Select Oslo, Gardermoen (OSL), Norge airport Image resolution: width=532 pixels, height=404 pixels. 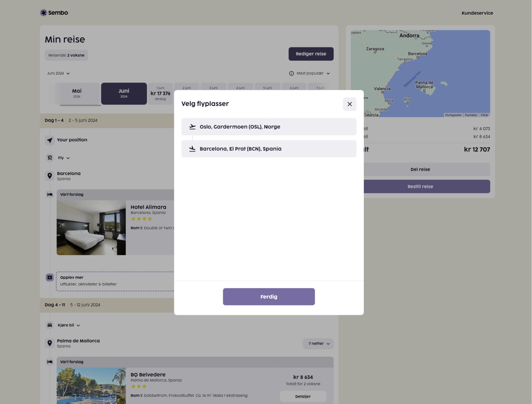269,127
